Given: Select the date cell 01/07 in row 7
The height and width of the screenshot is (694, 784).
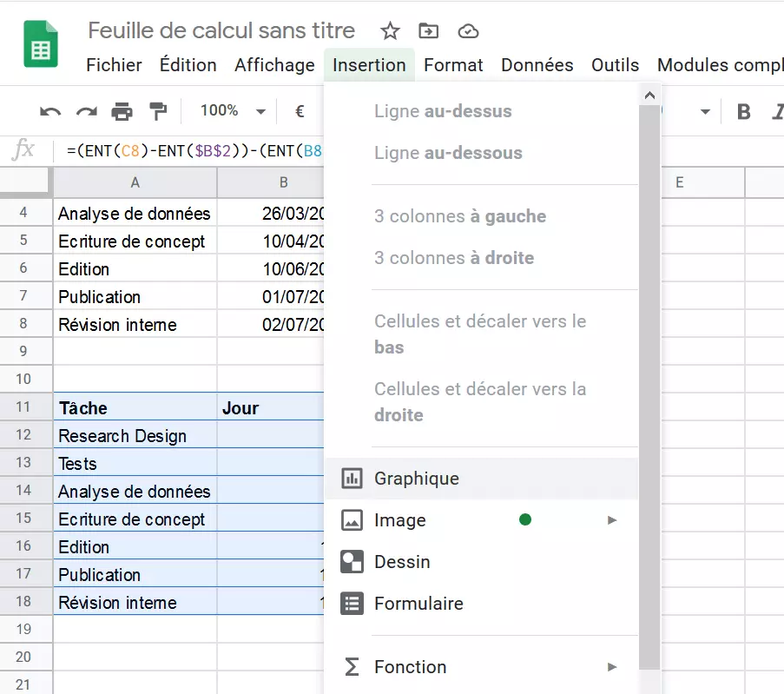Looking at the screenshot, I should tap(271, 296).
